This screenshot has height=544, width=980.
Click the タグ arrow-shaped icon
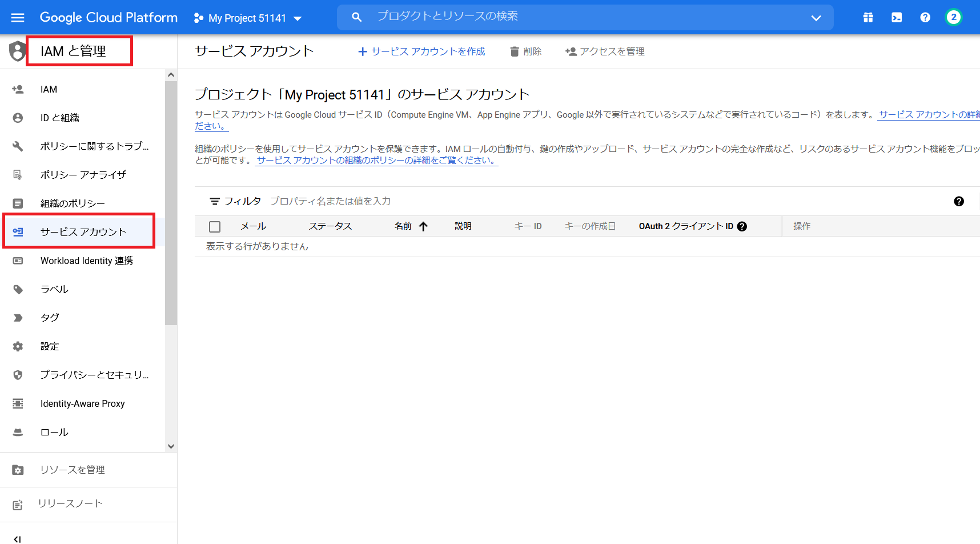pyautogui.click(x=18, y=318)
